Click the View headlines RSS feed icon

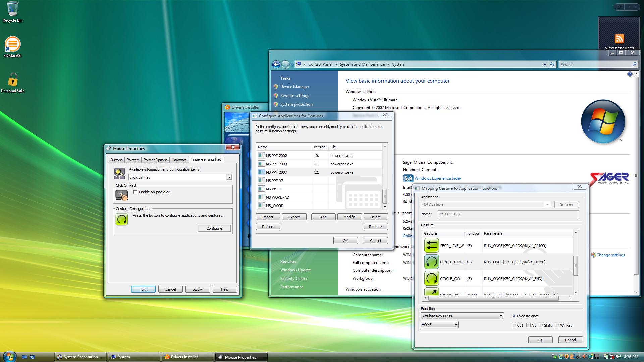pos(619,38)
